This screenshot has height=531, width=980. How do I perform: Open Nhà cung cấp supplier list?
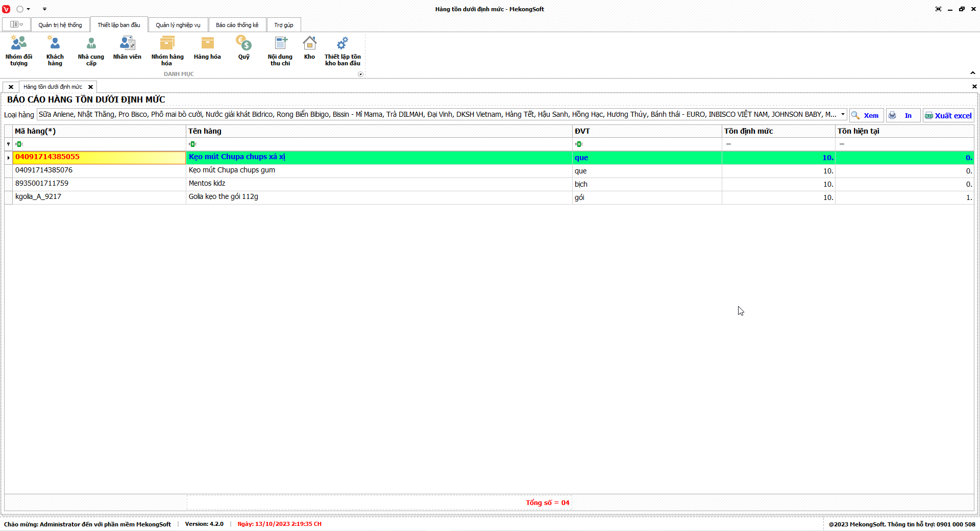tap(91, 51)
